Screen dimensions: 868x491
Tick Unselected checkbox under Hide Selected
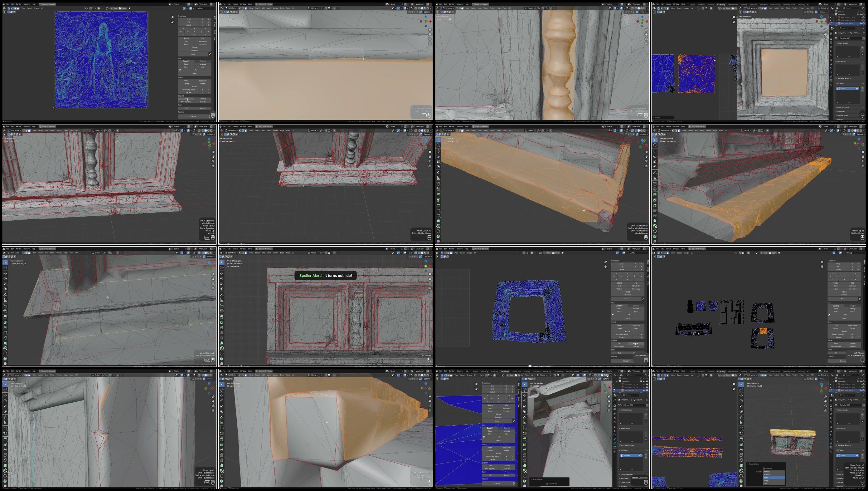pyautogui.click(x=547, y=483)
